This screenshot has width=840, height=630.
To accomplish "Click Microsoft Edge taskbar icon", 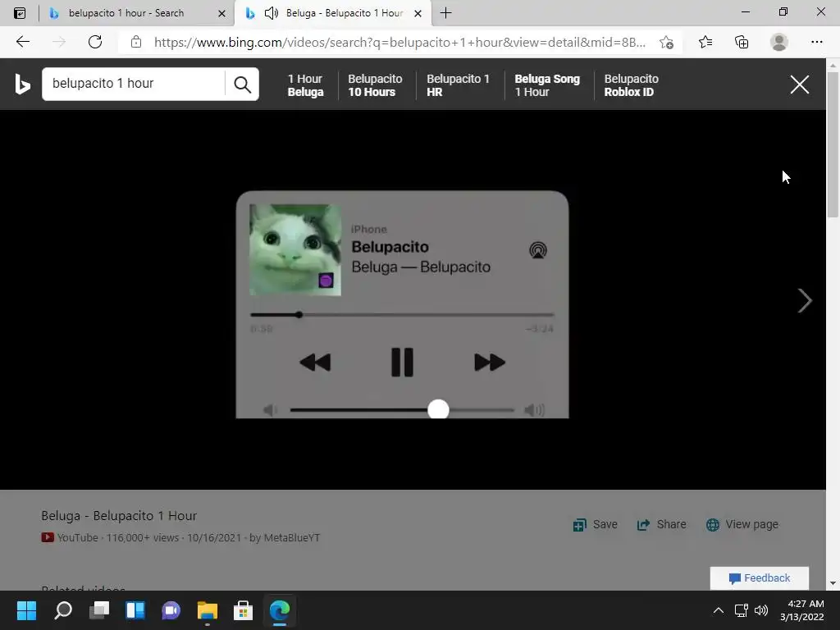I will (x=280, y=610).
